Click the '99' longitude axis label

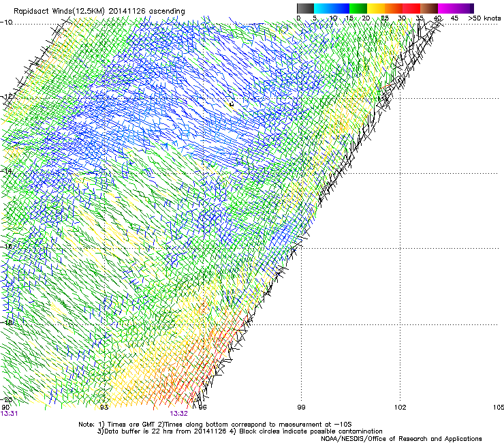(x=301, y=408)
